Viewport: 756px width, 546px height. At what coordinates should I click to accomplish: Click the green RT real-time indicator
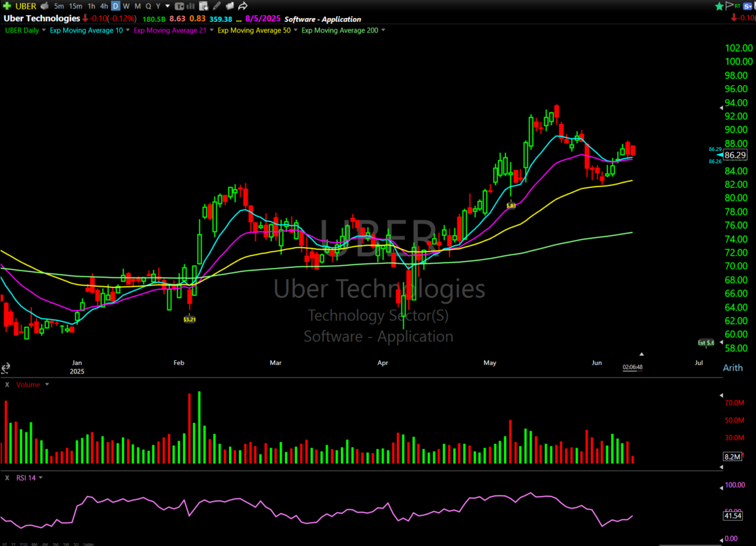(x=737, y=6)
